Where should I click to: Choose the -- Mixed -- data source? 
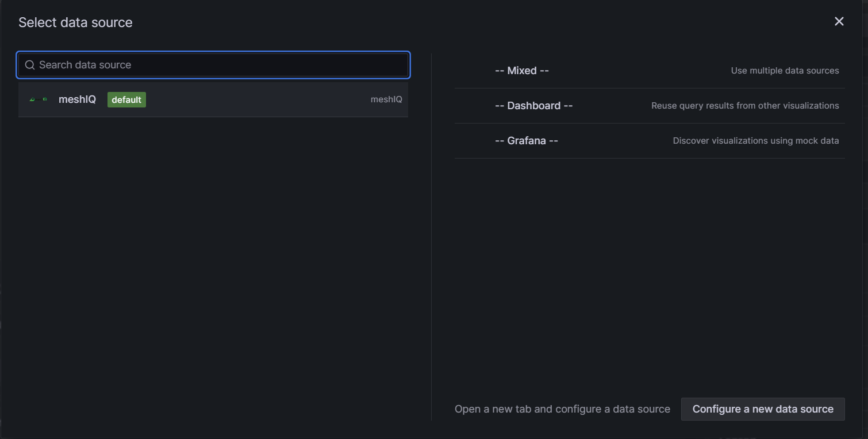point(650,71)
